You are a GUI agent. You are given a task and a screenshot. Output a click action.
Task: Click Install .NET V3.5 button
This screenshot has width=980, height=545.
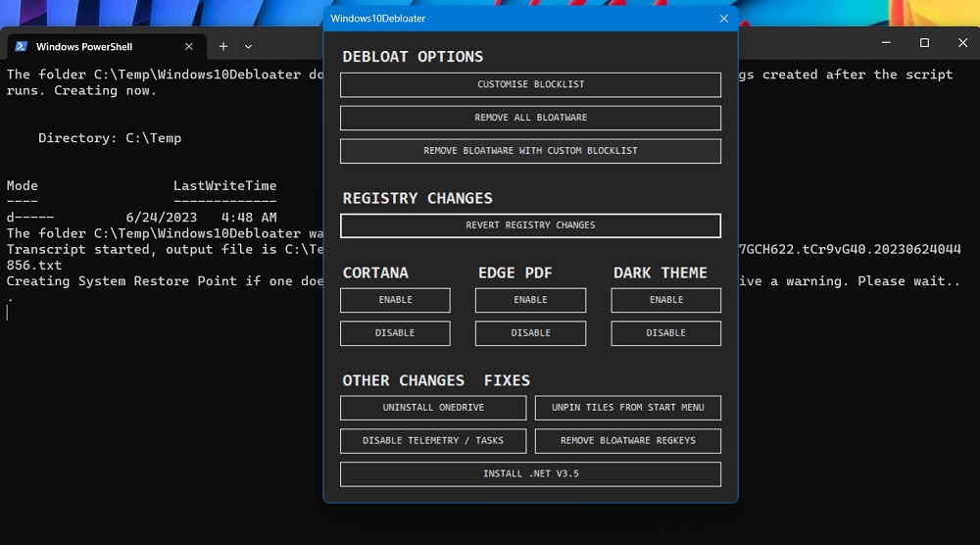[530, 473]
